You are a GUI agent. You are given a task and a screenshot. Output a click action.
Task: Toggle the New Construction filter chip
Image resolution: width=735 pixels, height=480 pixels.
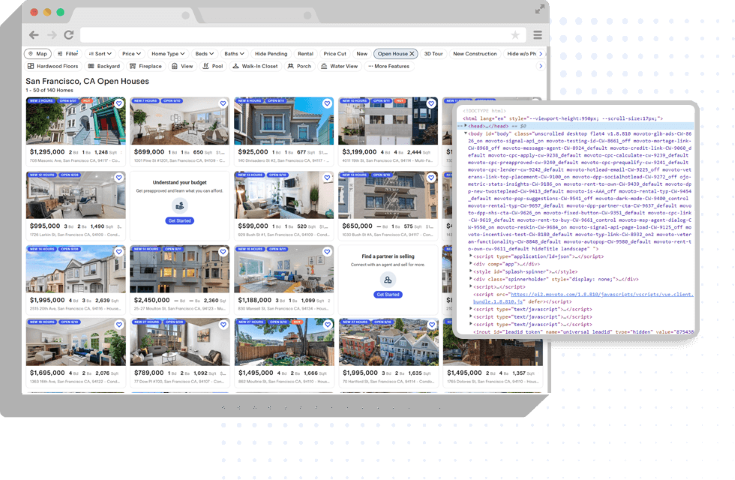point(475,54)
